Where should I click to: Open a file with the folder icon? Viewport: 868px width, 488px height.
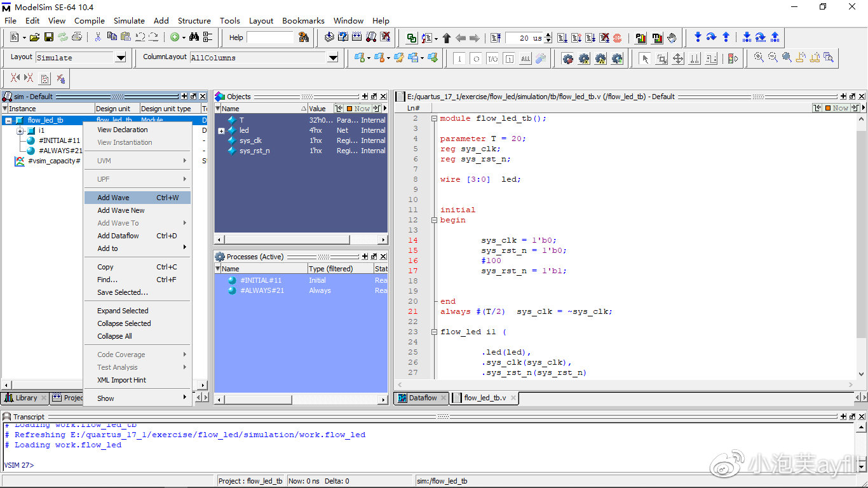pos(34,37)
